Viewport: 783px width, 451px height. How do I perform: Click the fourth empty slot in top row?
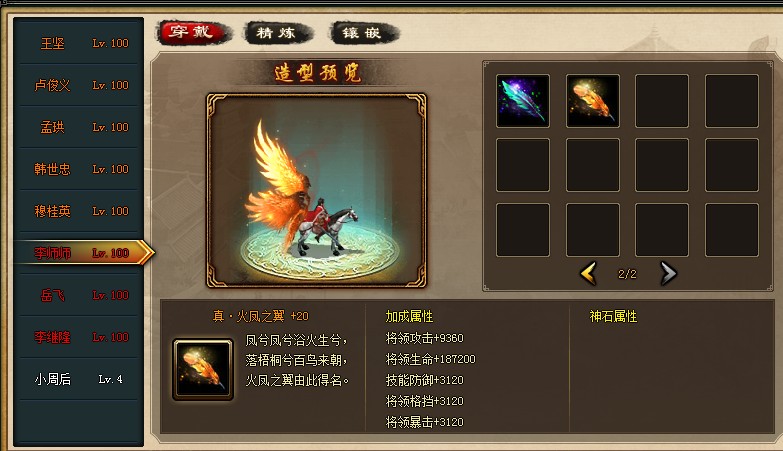tap(732, 101)
